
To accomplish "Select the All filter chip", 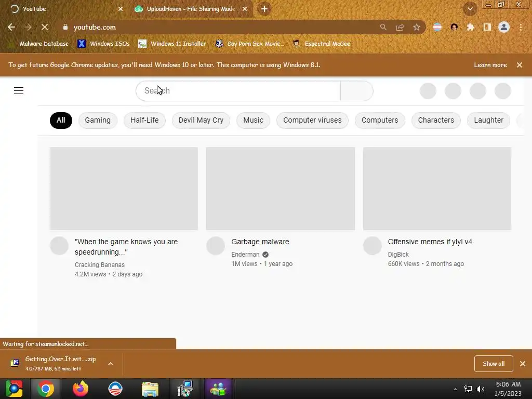I will pos(61,121).
